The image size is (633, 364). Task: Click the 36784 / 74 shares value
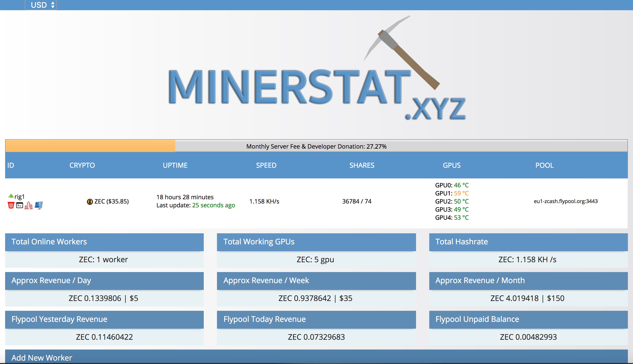tap(357, 202)
